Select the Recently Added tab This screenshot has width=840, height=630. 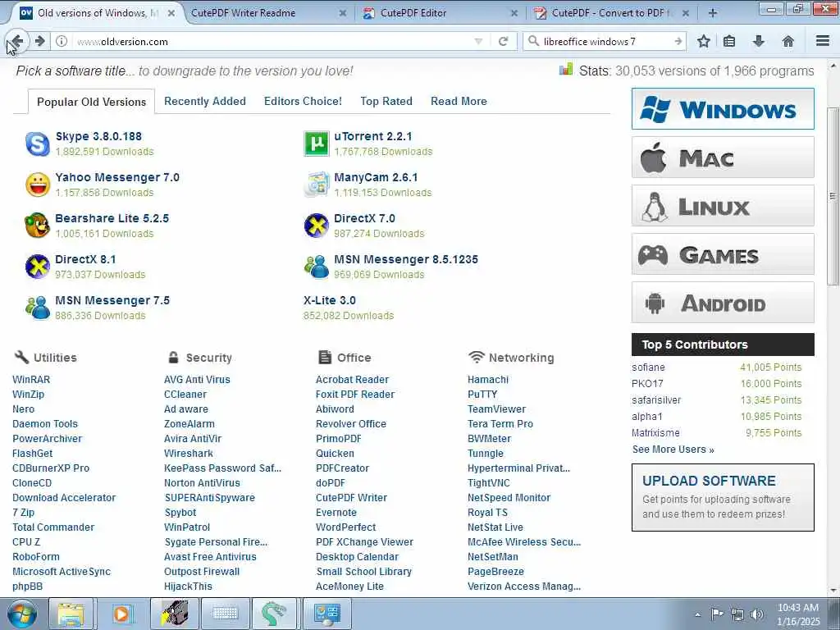(204, 101)
